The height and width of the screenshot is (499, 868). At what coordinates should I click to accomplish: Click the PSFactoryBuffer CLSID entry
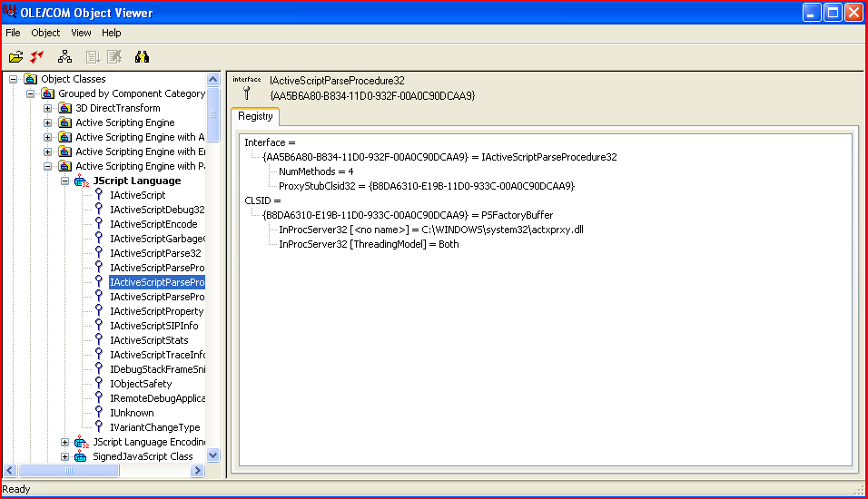pyautogui.click(x=408, y=215)
